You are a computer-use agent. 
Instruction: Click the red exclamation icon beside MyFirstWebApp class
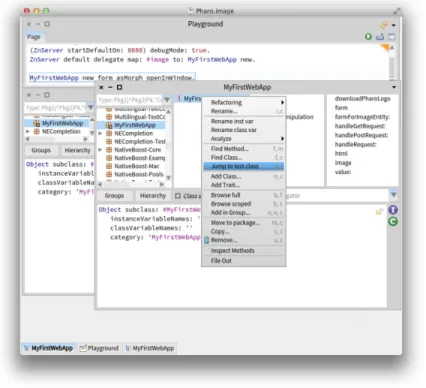coord(179,98)
